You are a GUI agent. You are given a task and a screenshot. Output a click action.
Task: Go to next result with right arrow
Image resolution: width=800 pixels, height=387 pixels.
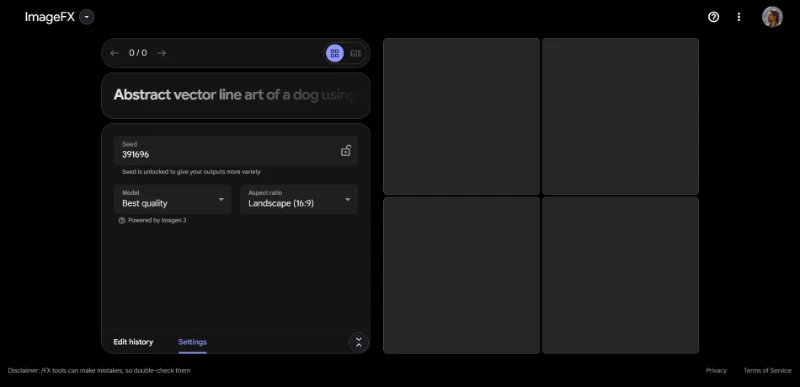coord(162,53)
